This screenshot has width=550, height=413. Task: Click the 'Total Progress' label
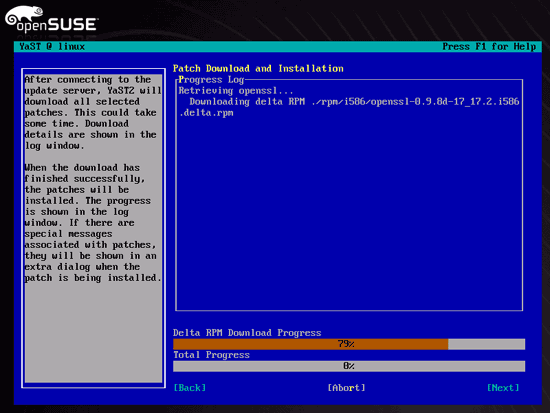click(x=211, y=355)
